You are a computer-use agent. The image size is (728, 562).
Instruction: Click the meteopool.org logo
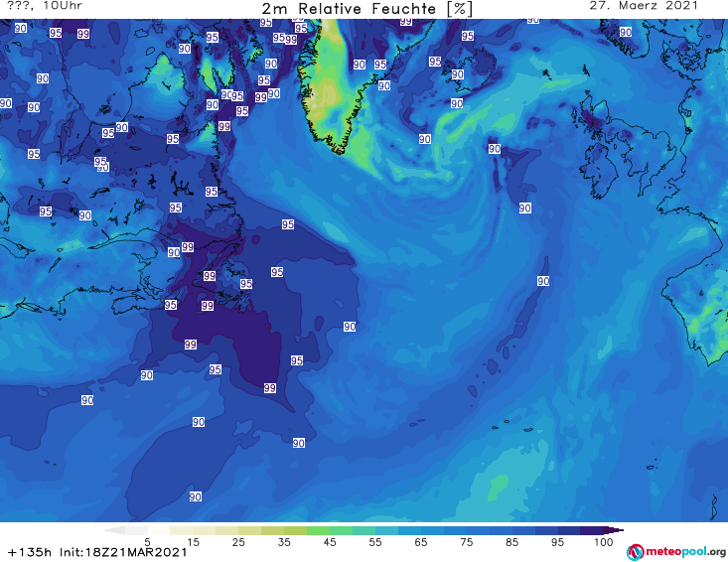(x=676, y=552)
